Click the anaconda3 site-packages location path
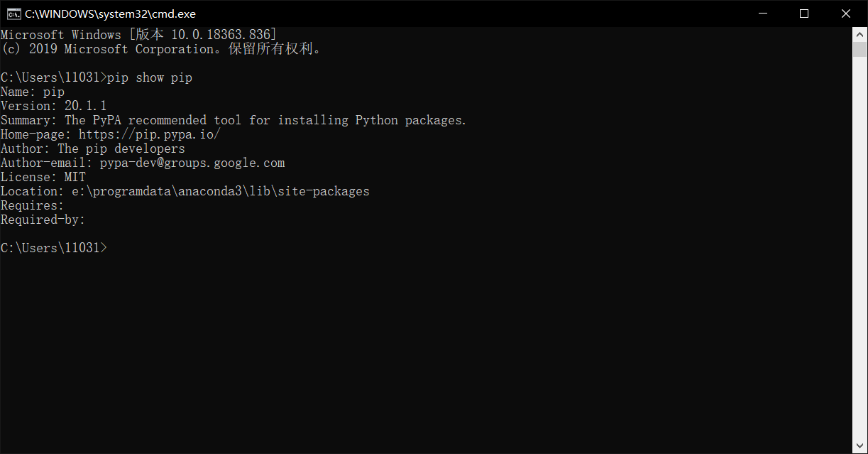868x454 pixels. [x=221, y=191]
